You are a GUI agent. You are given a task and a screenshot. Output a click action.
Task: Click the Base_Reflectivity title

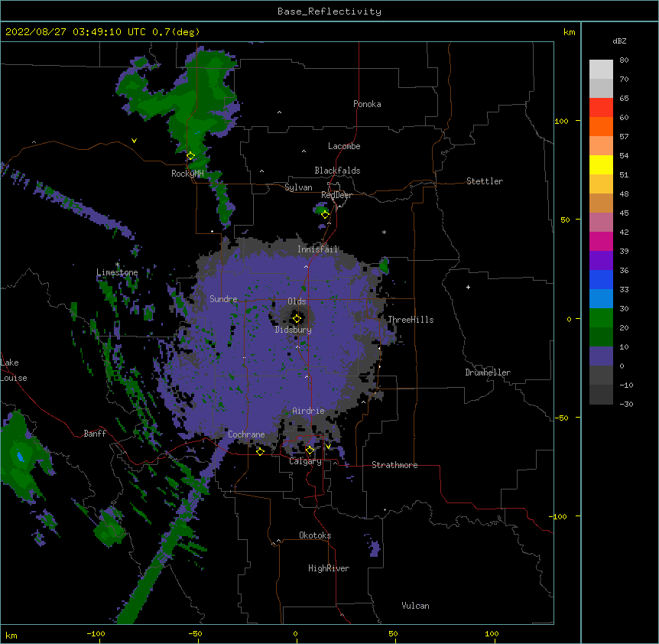coord(329,11)
